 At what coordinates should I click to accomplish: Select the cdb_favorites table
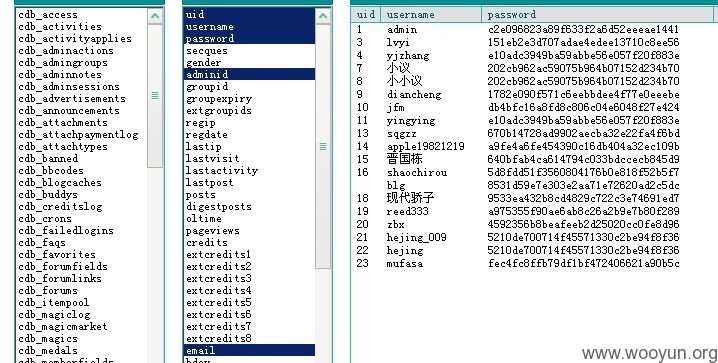[57, 255]
